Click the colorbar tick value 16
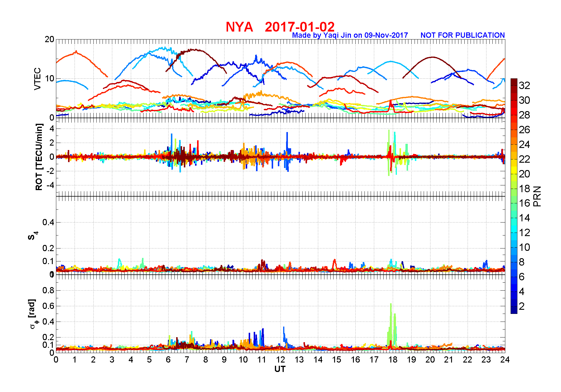The width and height of the screenshot is (561, 392). (524, 203)
